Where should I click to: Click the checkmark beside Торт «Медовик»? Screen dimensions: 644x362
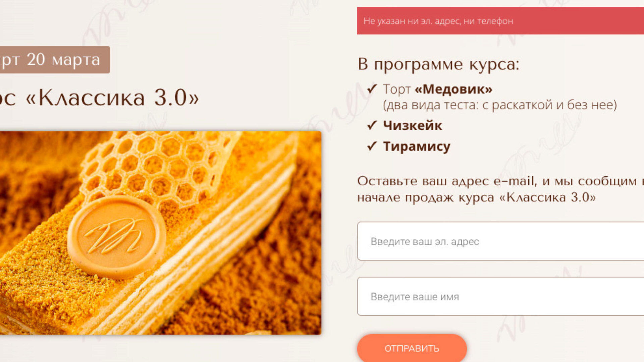point(372,89)
